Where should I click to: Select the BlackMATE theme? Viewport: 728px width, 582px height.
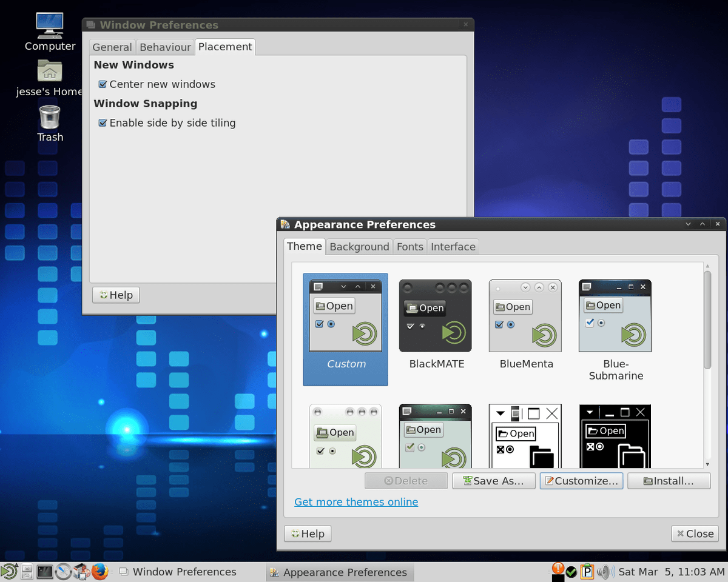(435, 315)
